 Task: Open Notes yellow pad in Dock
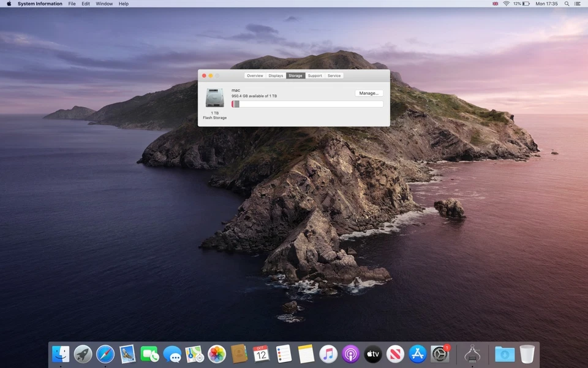tap(306, 354)
